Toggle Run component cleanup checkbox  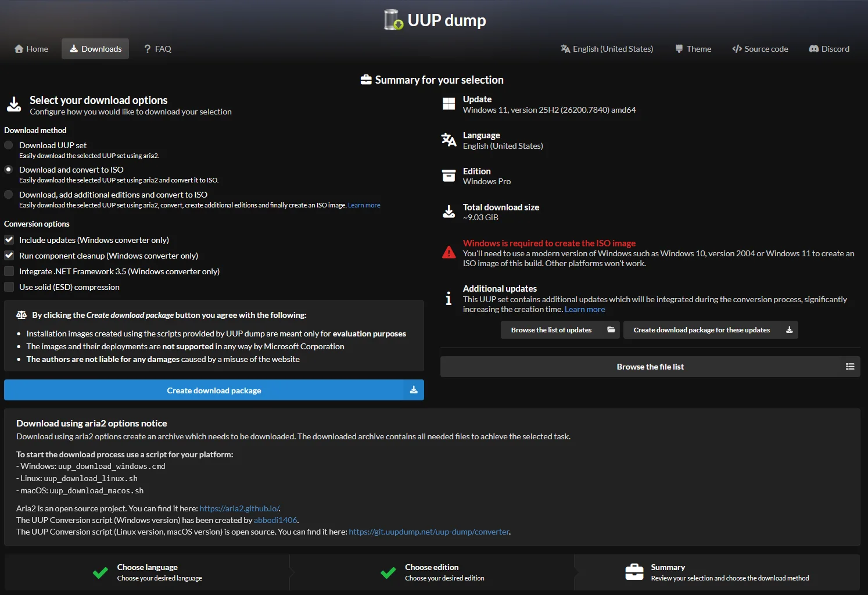(x=9, y=256)
